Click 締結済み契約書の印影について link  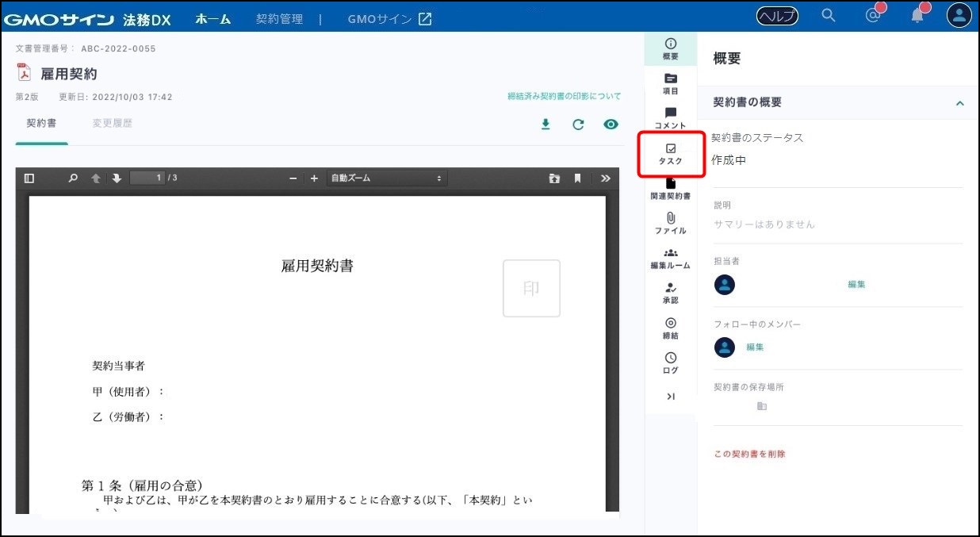564,97
